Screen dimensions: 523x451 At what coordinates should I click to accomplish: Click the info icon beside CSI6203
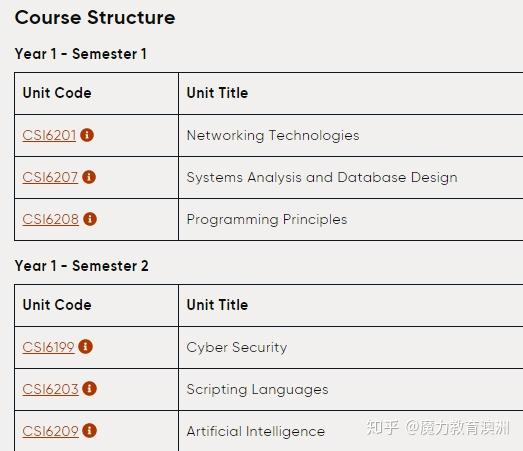pyautogui.click(x=89, y=389)
